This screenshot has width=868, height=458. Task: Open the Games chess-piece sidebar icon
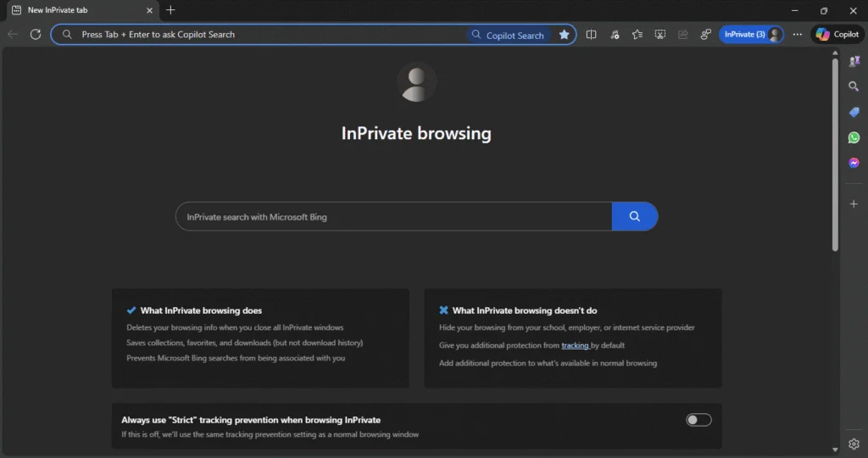click(x=854, y=61)
